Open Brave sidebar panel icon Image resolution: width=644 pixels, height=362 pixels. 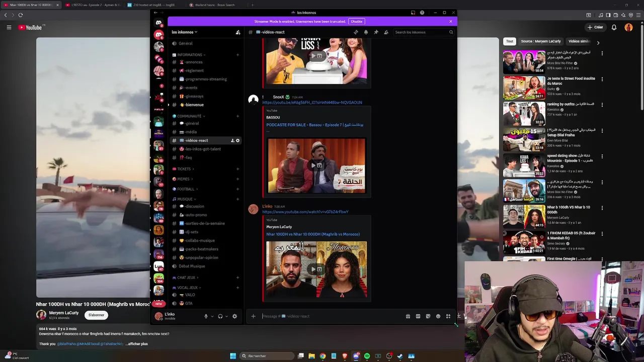[x=608, y=15]
